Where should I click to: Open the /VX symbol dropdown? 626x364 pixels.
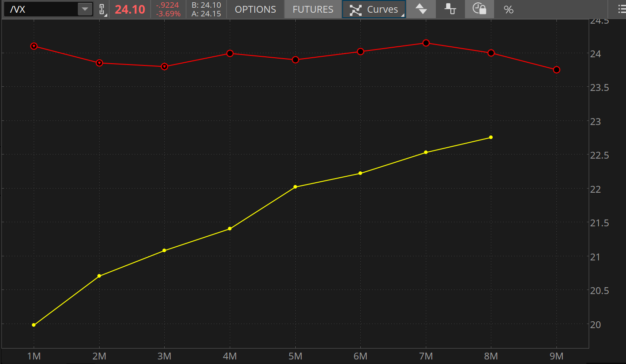click(85, 9)
